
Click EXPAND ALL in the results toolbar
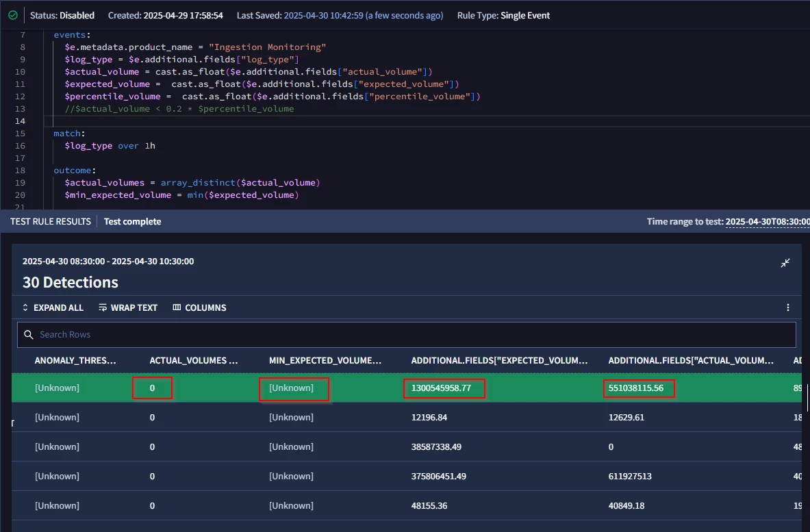52,307
